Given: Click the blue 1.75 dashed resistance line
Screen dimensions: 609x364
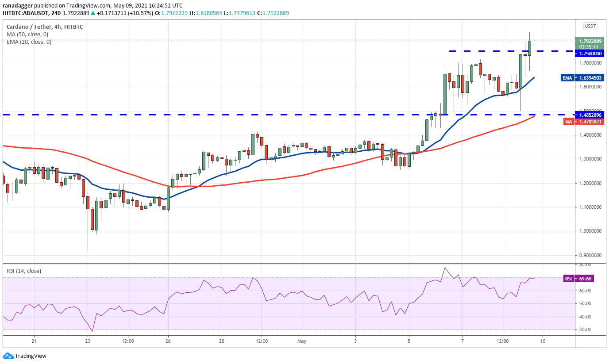Looking at the screenshot, I should pos(487,51).
